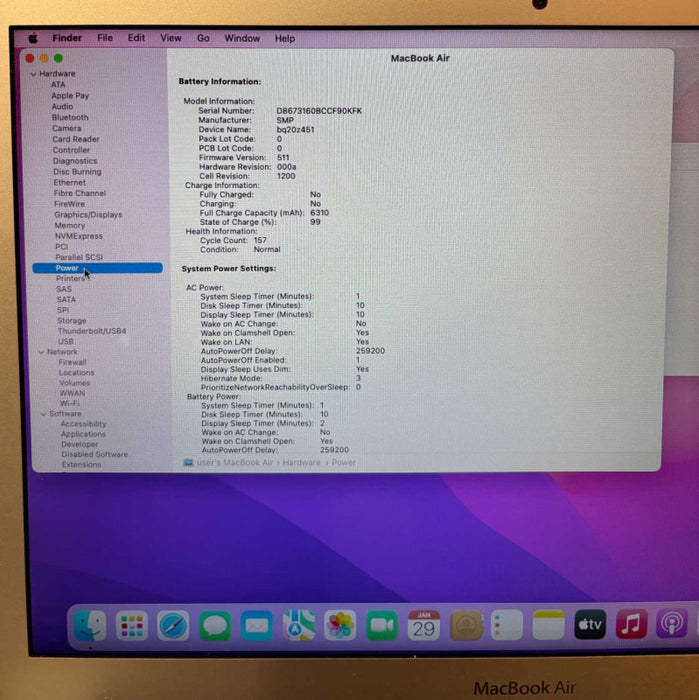Open Finder from the Dock
The height and width of the screenshot is (700, 699).
tap(90, 625)
